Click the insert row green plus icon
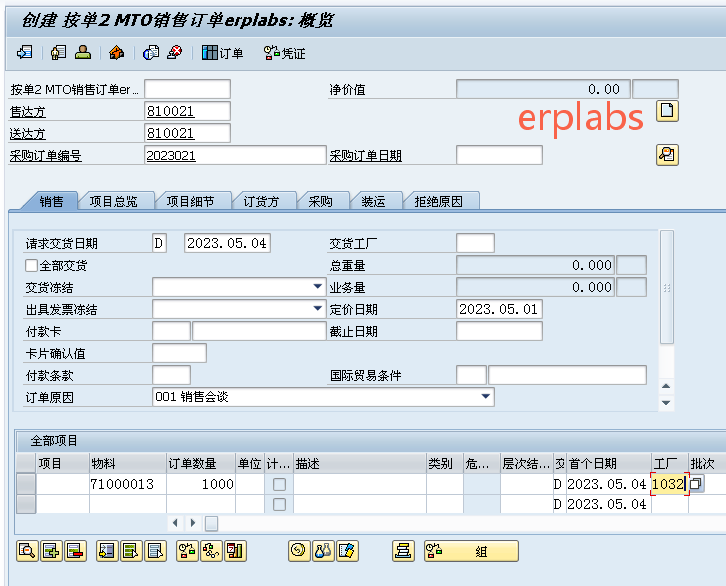 pos(51,551)
